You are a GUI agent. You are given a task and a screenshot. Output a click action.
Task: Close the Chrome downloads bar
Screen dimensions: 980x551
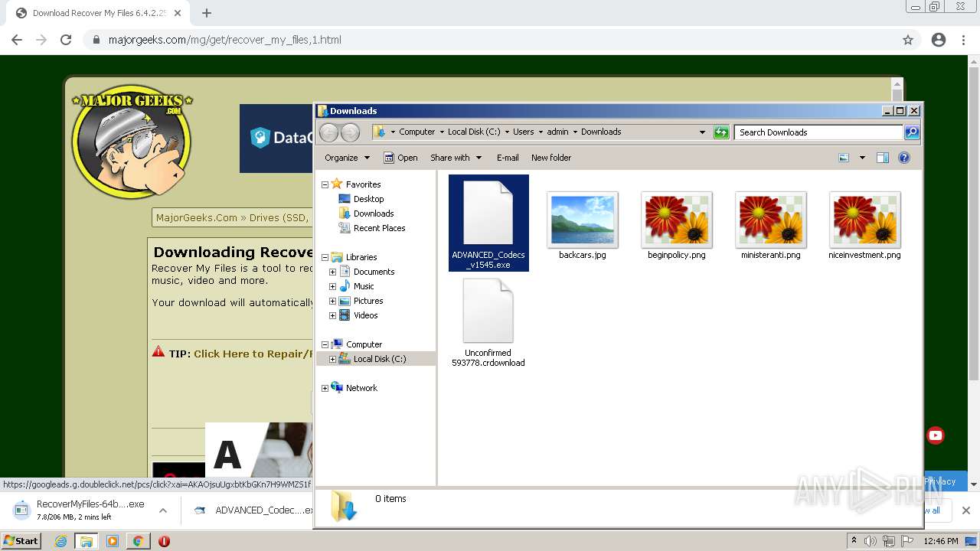tap(965, 510)
